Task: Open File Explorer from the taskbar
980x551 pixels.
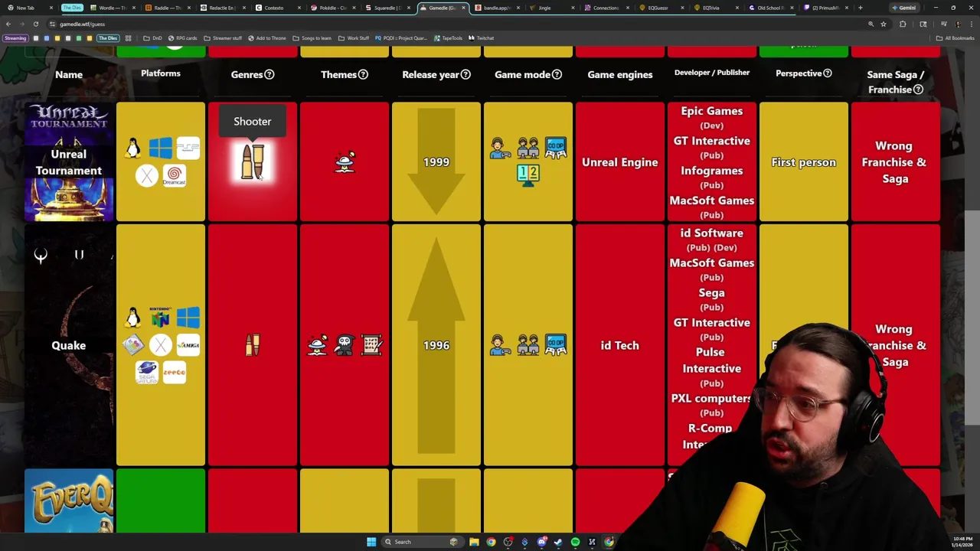Action: pos(474,542)
